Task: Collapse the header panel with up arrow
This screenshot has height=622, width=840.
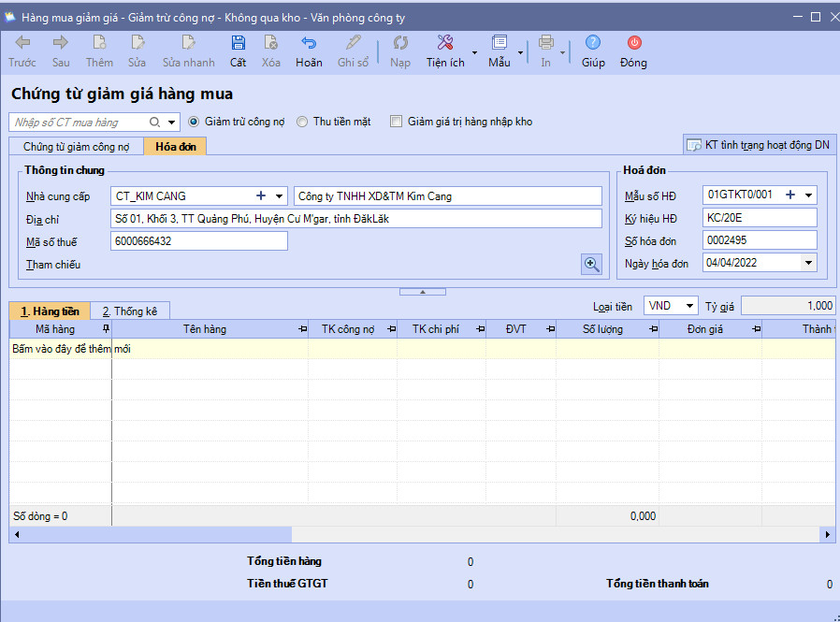Action: pyautogui.click(x=423, y=292)
